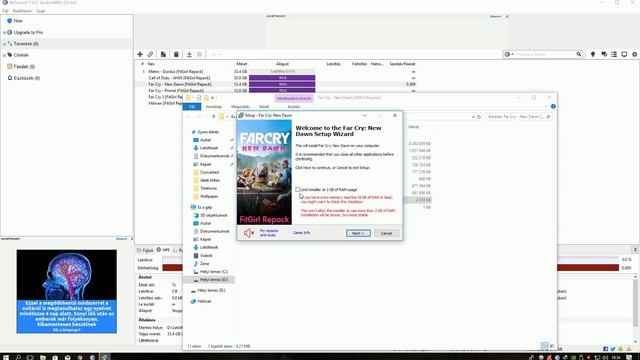Open Súgó menu in BitTorrent menu bar
This screenshot has height=360, width=640.
coord(41,11)
